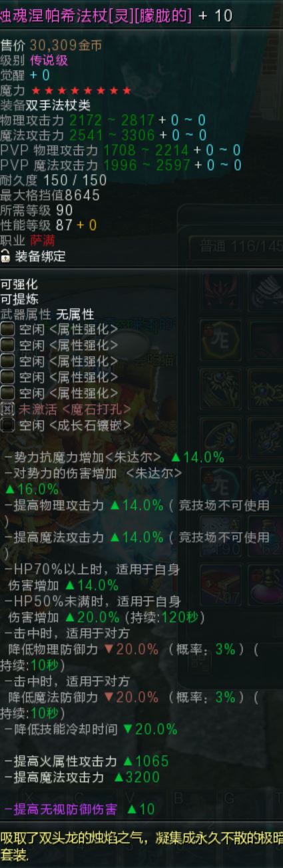This screenshot has height=868, width=283.
Task: Click the item title 蚀魂涅帕希法杖 +10
Action: [117, 15]
